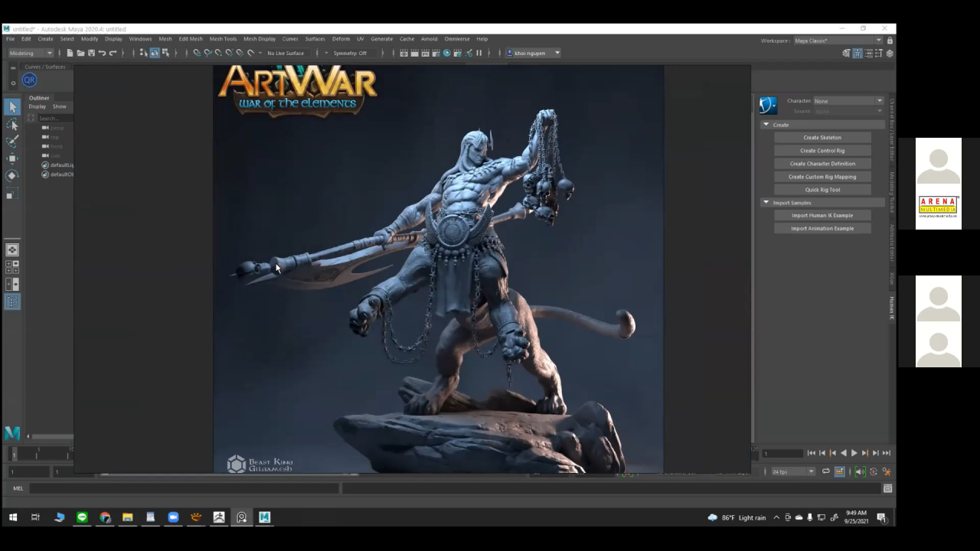Screen dimensions: 980x551
Task: Click the Outliner search field
Action: 54,119
